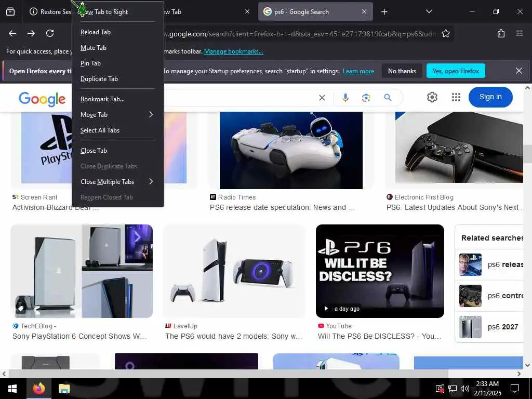Go to Google homepage via logo
This screenshot has width=532, height=399.
click(42, 99)
